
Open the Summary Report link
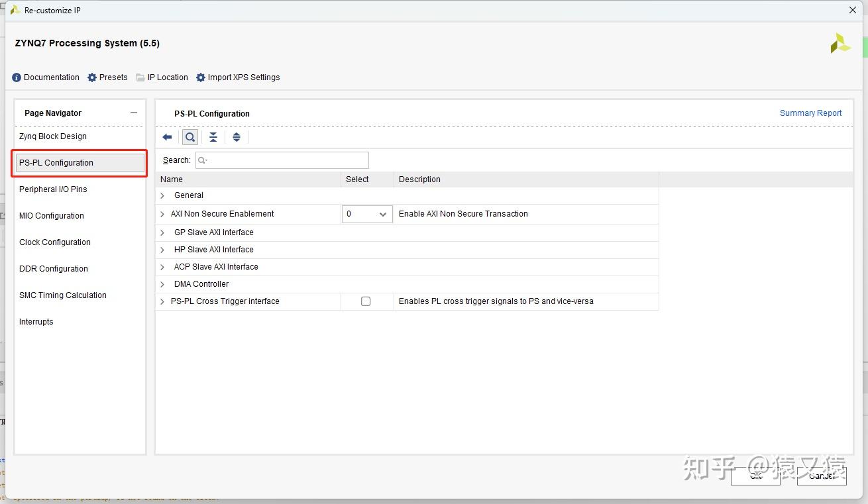coord(810,113)
